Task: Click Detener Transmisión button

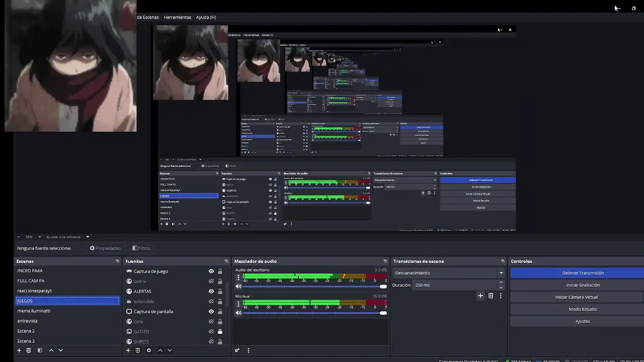Action: point(577,273)
